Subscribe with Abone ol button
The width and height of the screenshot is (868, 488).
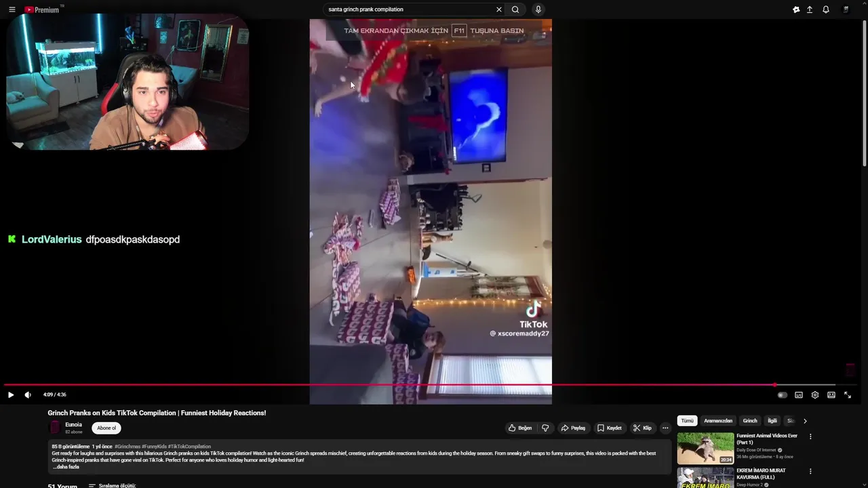click(x=106, y=428)
